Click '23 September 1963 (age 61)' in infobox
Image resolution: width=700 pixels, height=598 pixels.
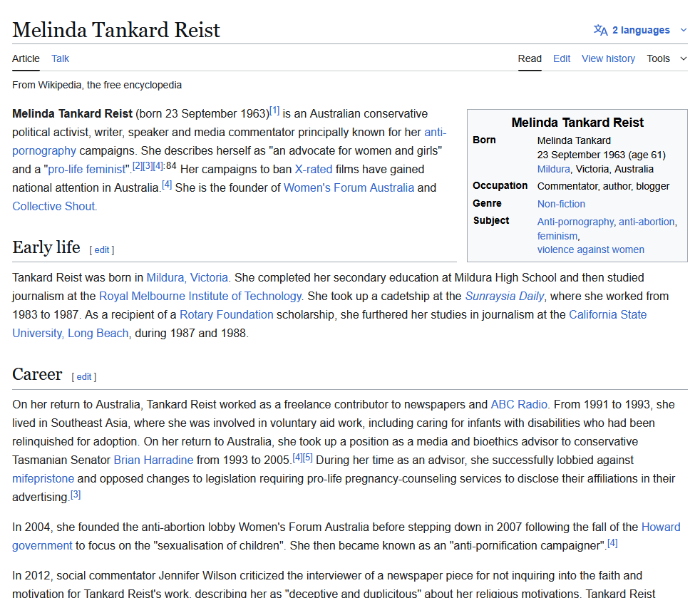pos(602,155)
